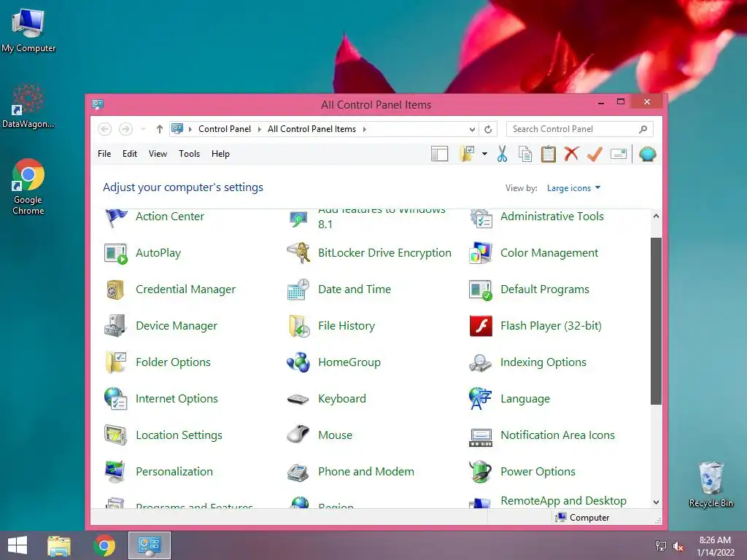
Task: Open the View menu
Action: point(158,154)
